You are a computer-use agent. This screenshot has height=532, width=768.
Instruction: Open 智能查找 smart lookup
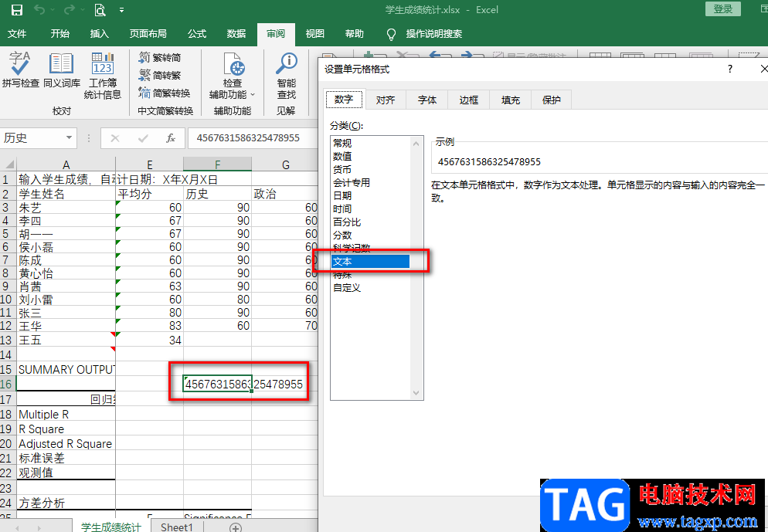click(286, 77)
